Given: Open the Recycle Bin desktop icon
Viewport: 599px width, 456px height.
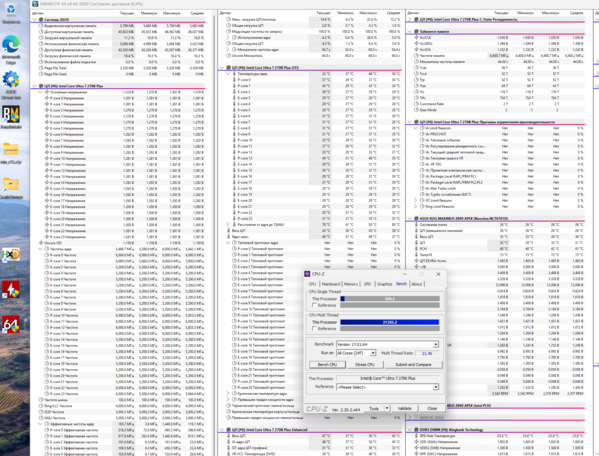Looking at the screenshot, I should [11, 10].
